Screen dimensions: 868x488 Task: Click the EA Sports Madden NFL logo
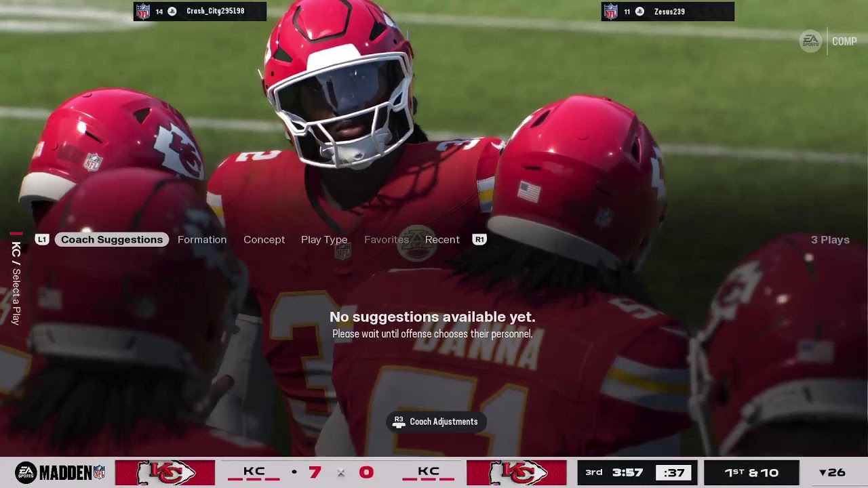(x=60, y=472)
